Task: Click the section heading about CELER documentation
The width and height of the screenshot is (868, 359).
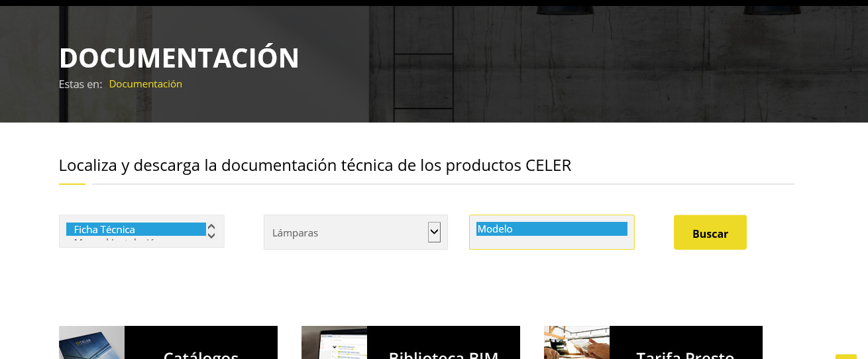Action: [x=315, y=165]
